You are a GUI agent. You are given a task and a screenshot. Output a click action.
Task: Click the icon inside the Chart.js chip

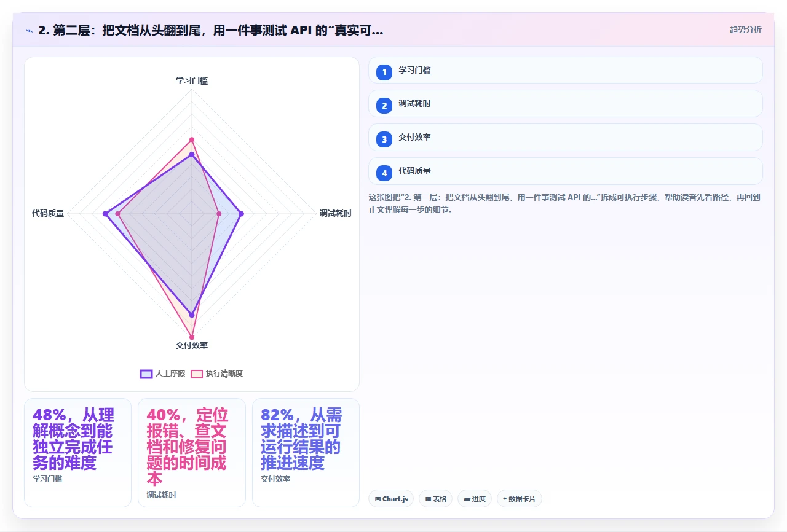[x=378, y=499]
